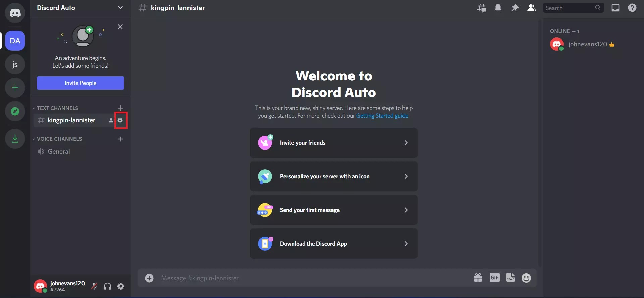Click the Invite People button
The width and height of the screenshot is (644, 298).
click(x=80, y=83)
